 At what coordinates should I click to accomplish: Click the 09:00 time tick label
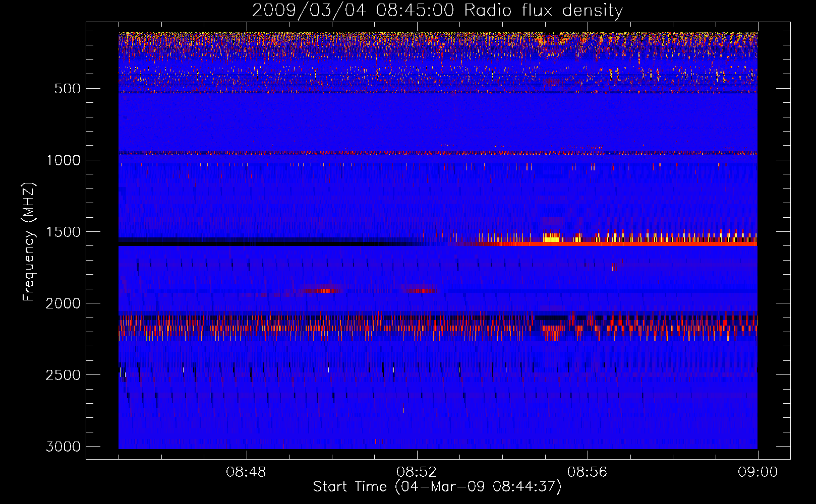[x=758, y=472]
